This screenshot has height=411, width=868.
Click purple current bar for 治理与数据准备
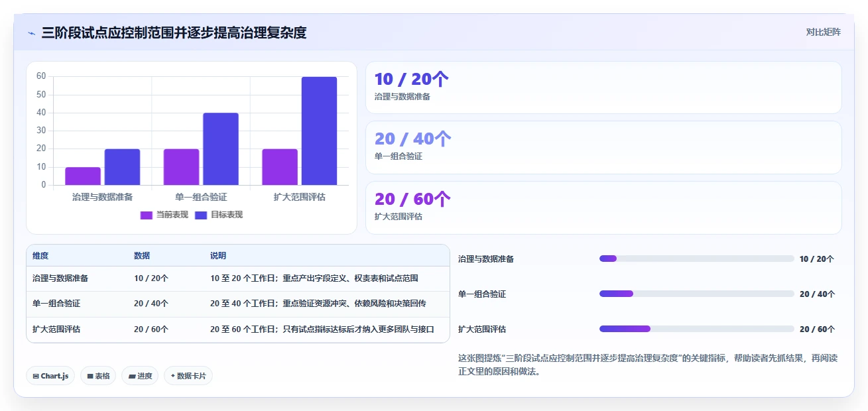[x=83, y=176]
